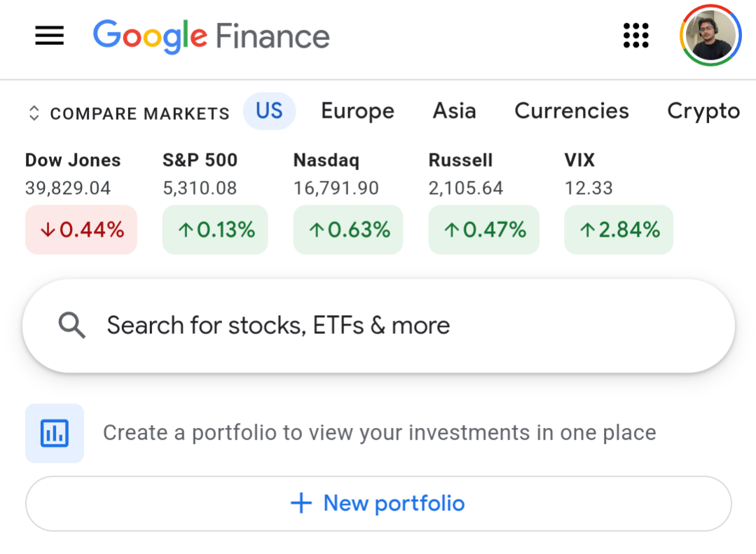
Task: Click the Nasdaq green change badge
Action: point(348,229)
